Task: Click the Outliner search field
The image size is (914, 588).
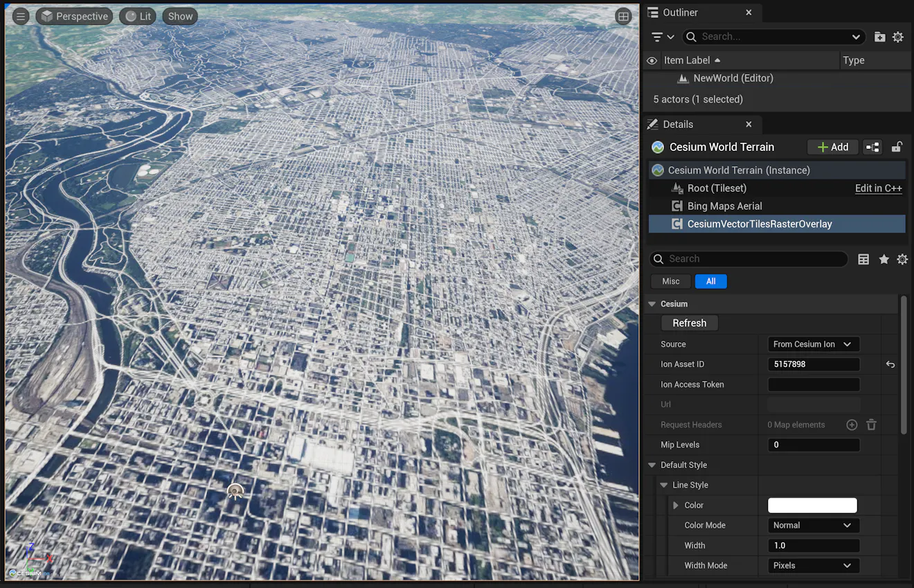Action: coord(773,37)
